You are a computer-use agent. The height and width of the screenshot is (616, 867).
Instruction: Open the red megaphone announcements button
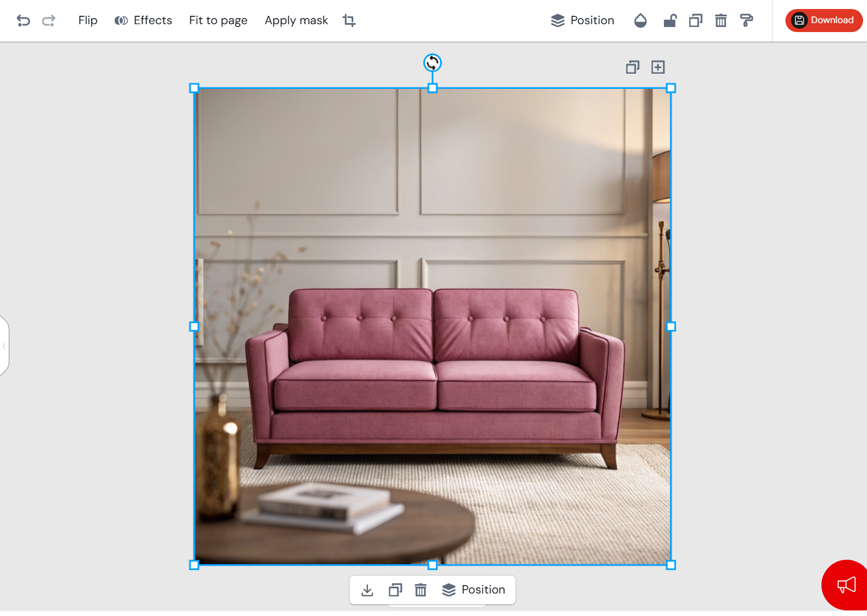click(x=846, y=585)
